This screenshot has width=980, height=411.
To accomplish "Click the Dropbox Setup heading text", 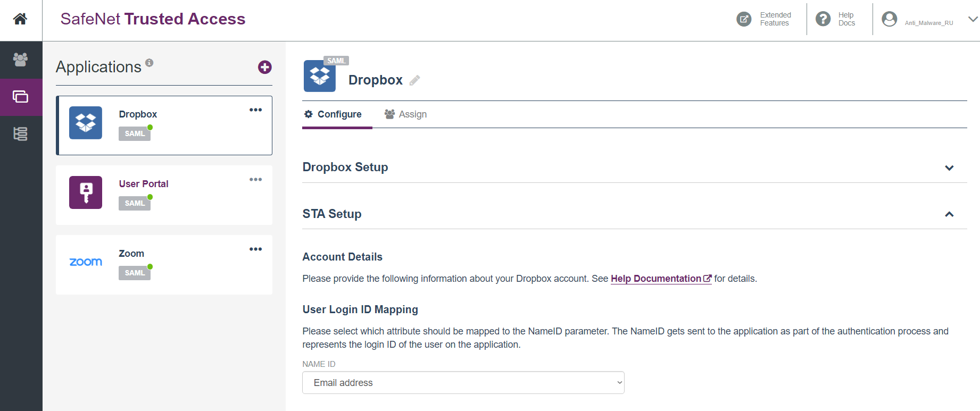I will [345, 167].
